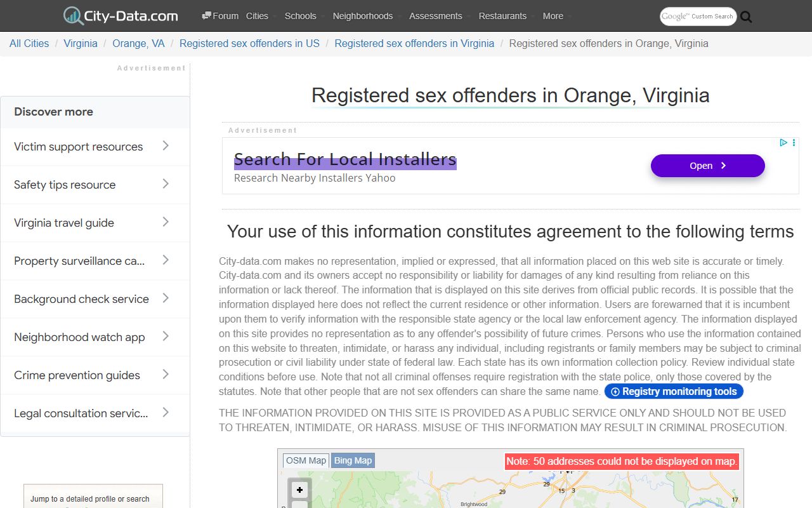Click the AdChoices triangle icon on ad
This screenshot has height=508, width=812.
point(783,143)
